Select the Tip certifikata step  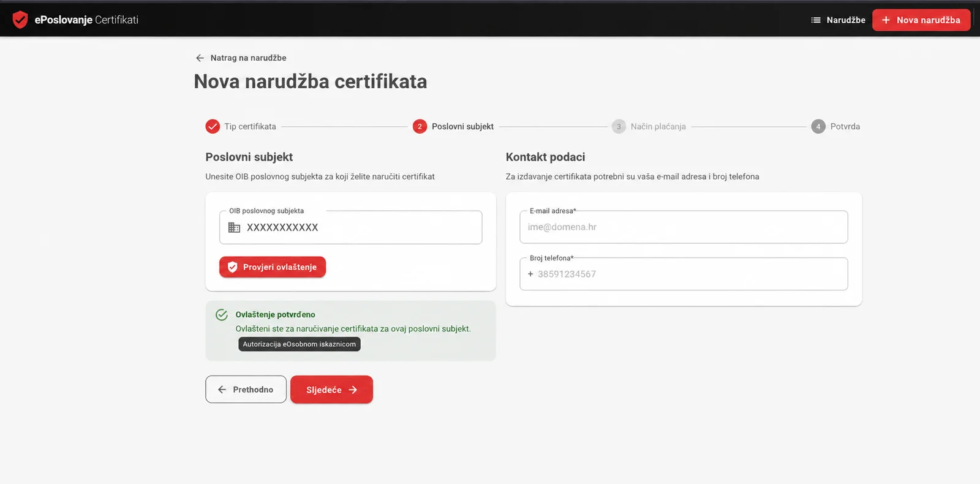pos(250,126)
